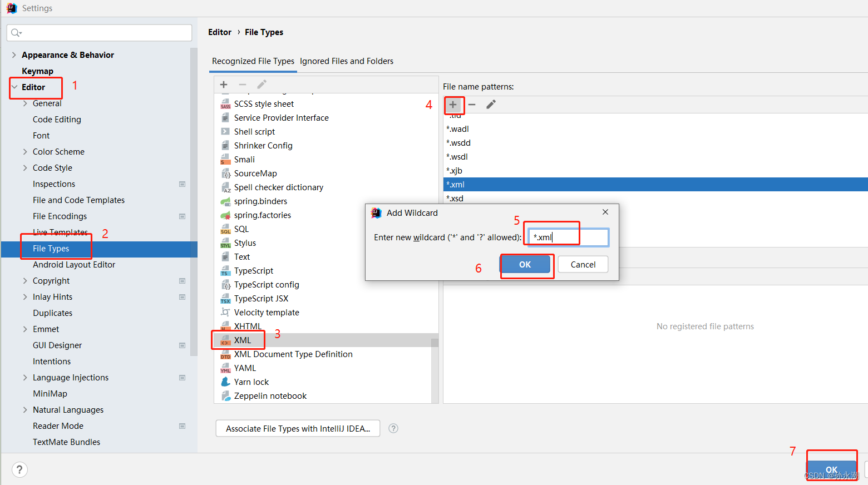Image resolution: width=868 pixels, height=485 pixels.
Task: Expand the Inlay Hints subsection
Action: (25, 297)
